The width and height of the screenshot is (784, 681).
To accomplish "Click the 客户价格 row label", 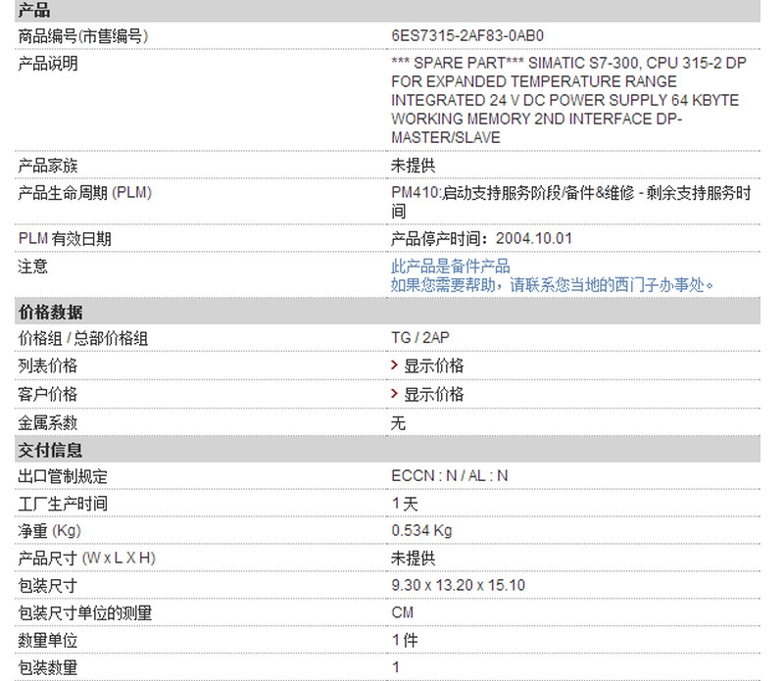I will 48,394.
